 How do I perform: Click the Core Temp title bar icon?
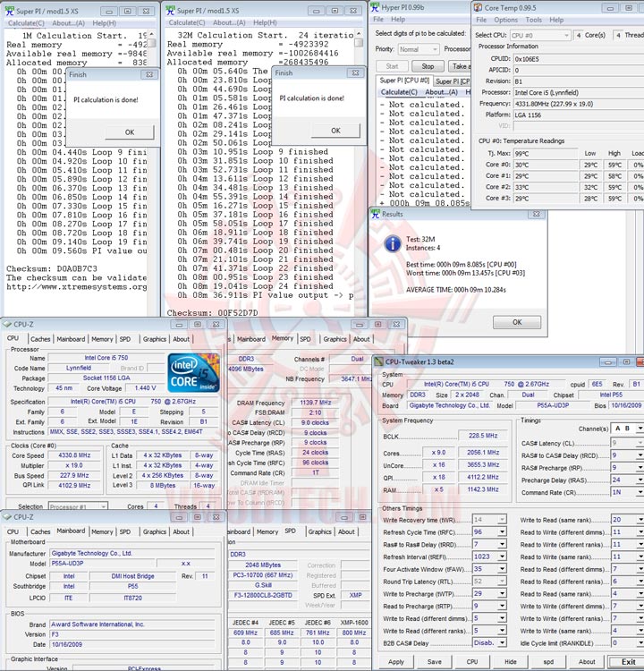point(478,8)
